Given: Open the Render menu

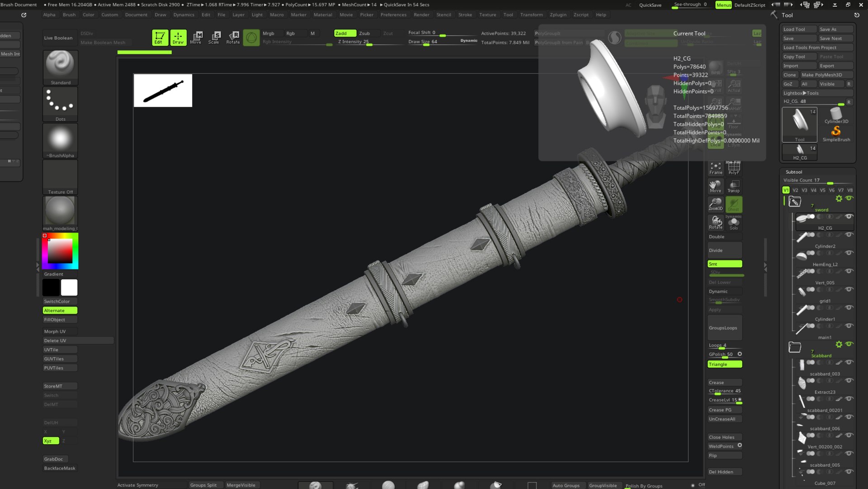Looking at the screenshot, I should [x=421, y=14].
